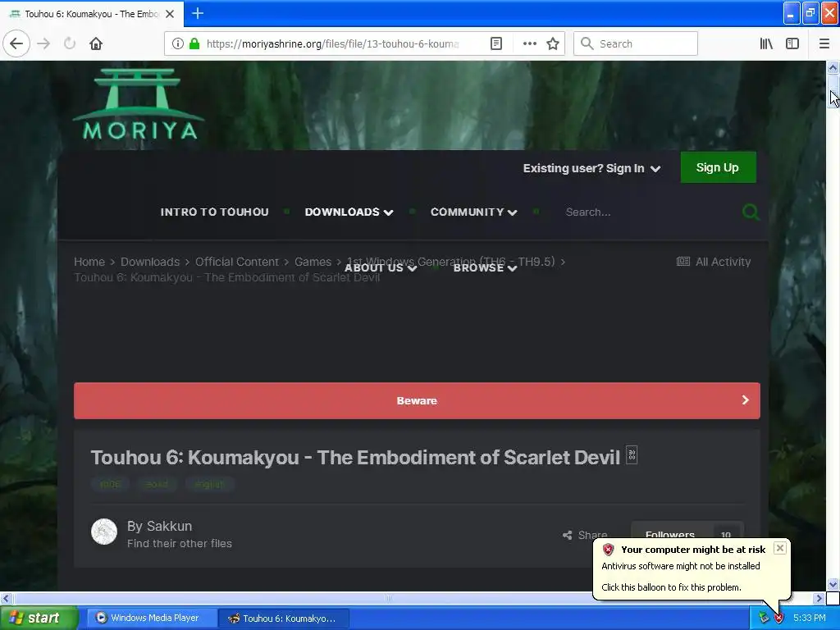Click the network tray icon in the taskbar
840x630 pixels.
[x=764, y=619]
